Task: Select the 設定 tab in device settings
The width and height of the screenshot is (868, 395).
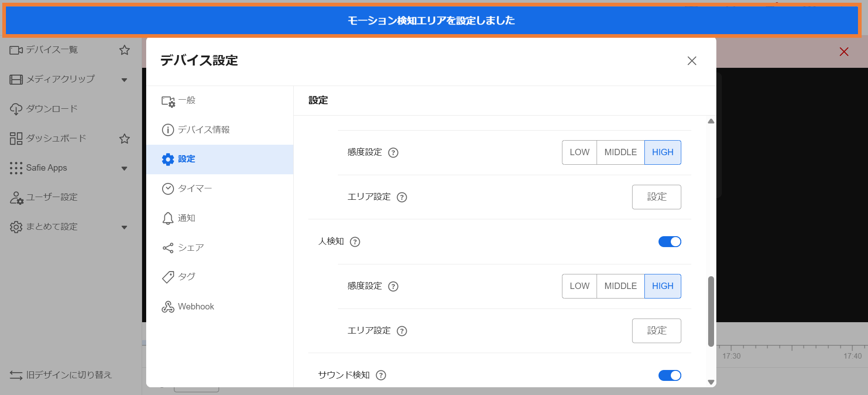Action: [x=220, y=159]
